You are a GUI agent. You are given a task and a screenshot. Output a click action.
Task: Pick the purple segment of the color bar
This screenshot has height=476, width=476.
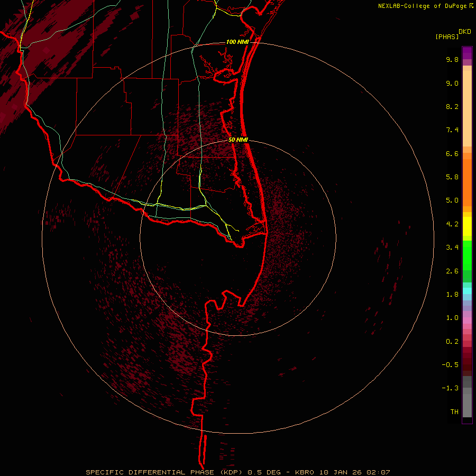point(467,53)
